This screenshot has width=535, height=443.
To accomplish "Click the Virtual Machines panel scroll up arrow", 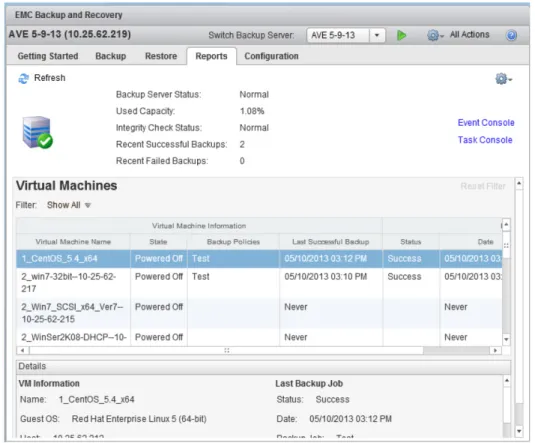I will coord(519,184).
